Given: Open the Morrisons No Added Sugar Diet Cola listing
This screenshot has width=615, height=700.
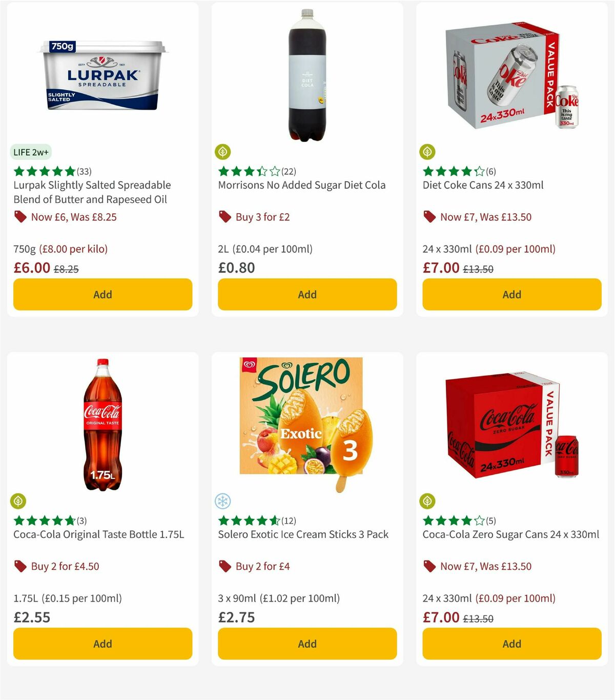Looking at the screenshot, I should tap(302, 185).
